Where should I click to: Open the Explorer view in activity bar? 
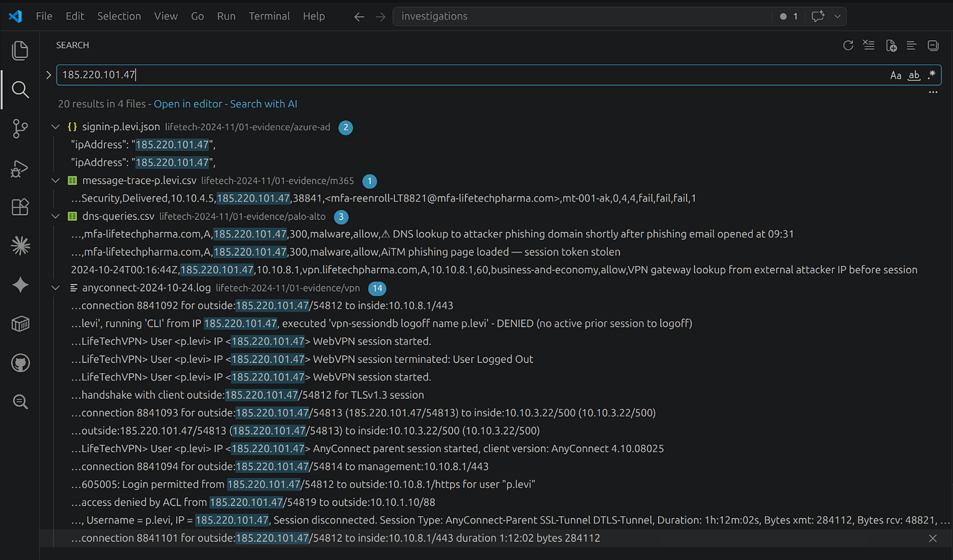20,50
